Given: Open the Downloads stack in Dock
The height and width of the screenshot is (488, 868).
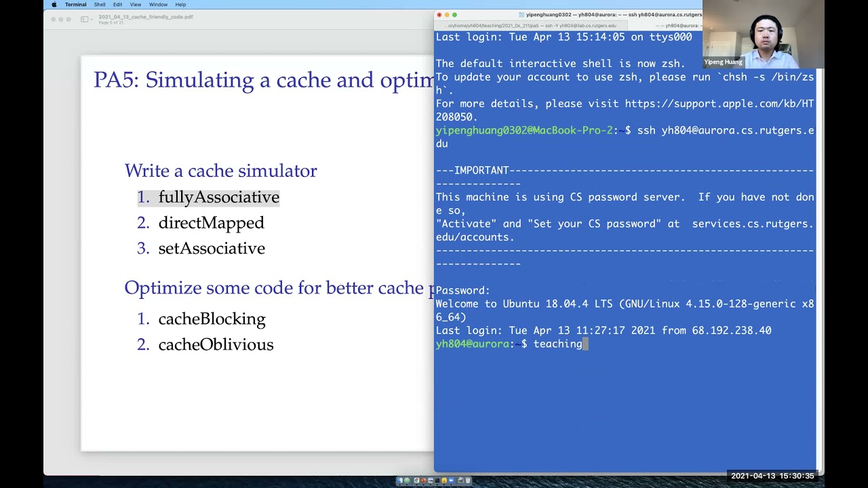Looking at the screenshot, I should pyautogui.click(x=461, y=481).
